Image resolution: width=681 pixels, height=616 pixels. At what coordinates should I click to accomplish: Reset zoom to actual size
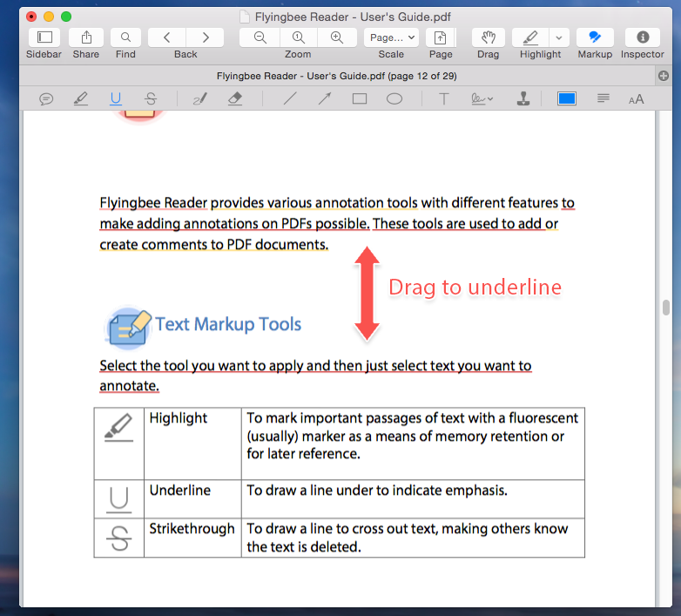299,37
